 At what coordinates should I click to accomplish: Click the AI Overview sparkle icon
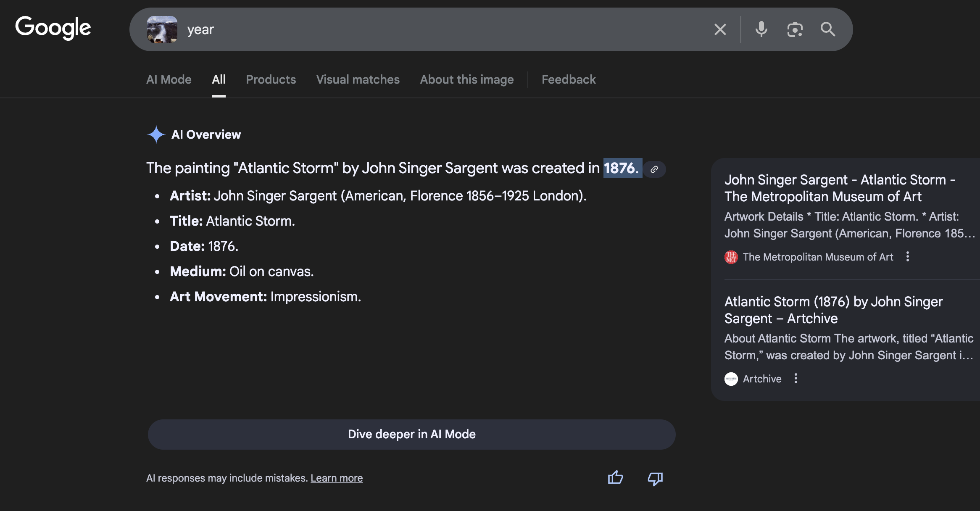tap(156, 134)
